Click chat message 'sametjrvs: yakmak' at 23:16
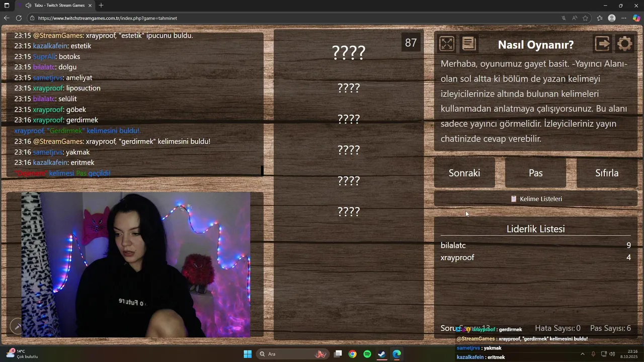Viewport: 644px width, 362px height. (52, 152)
